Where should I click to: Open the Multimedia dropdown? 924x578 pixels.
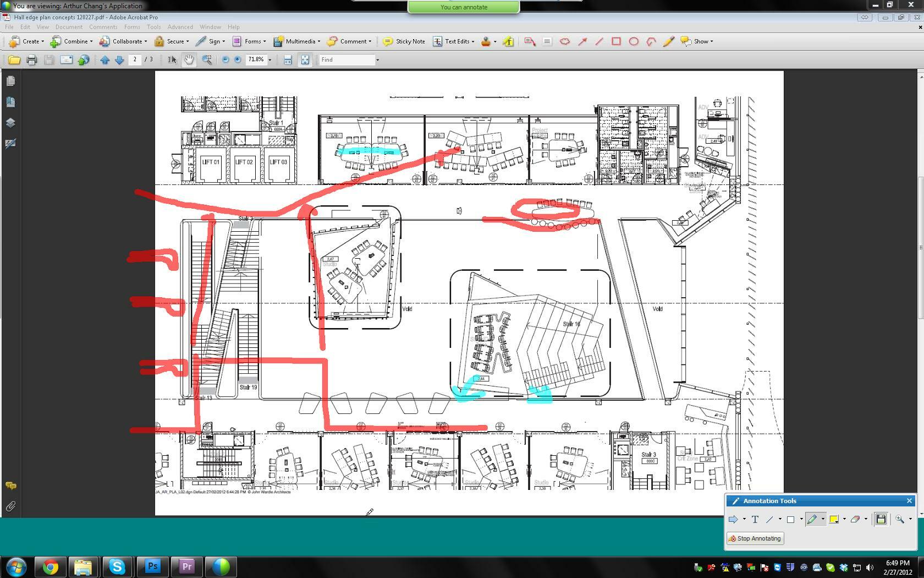point(296,41)
